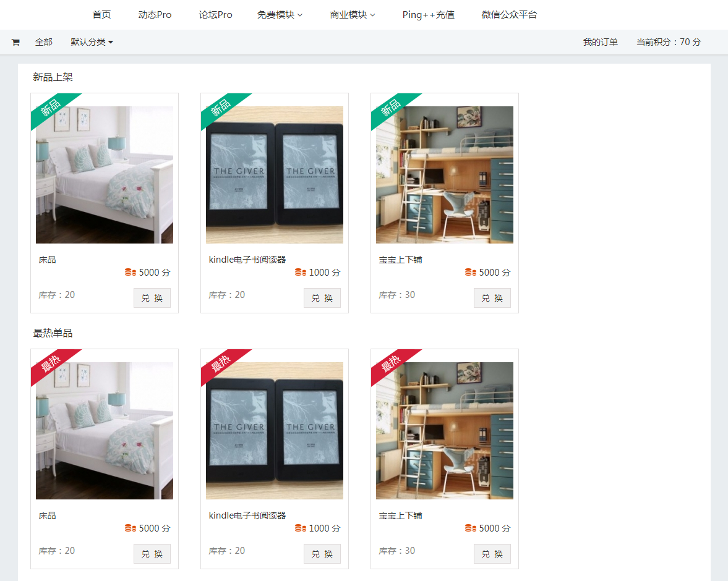This screenshot has width=728, height=581.
Task: Click red 最热 ribbon on kindle card
Action: point(221,363)
